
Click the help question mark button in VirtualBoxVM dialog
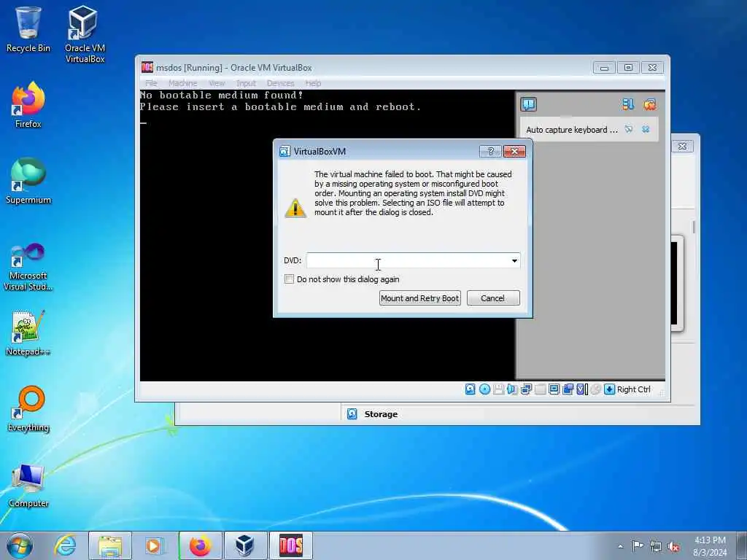pos(491,152)
